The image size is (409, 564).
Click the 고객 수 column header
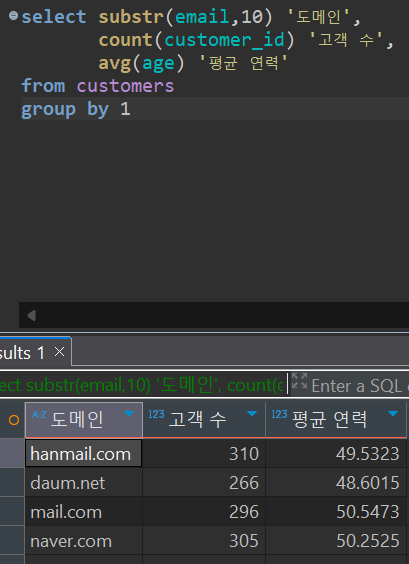tap(204, 420)
